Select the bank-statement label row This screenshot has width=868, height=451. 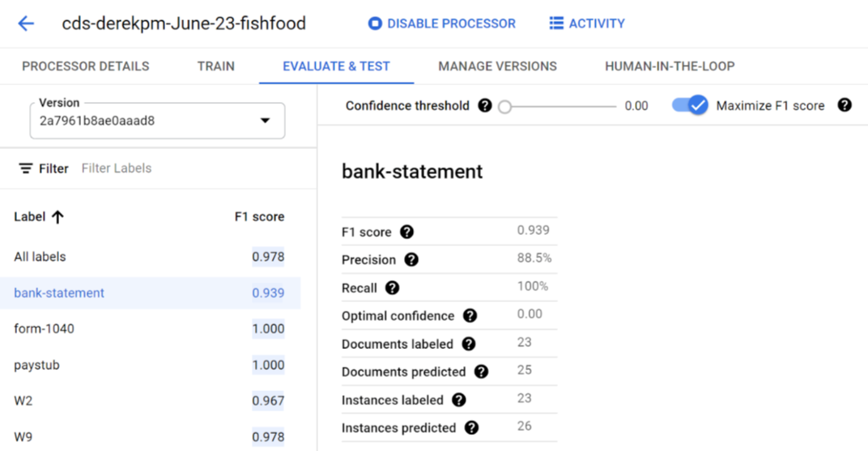[x=150, y=293]
